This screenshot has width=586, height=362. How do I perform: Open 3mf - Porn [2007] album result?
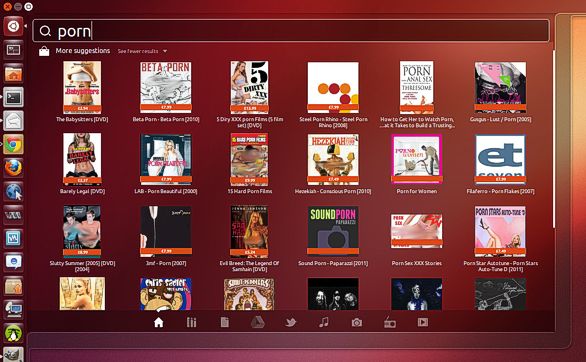[x=166, y=236]
